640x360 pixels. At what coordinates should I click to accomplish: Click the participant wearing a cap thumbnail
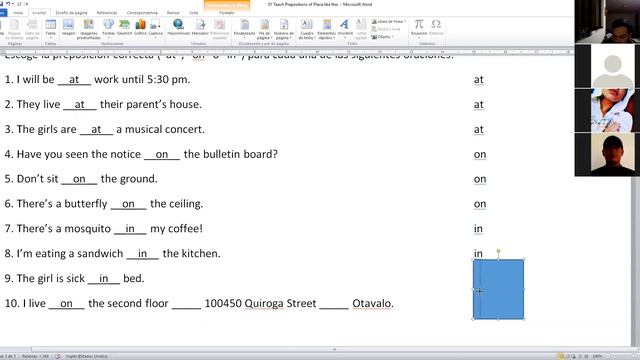pos(607,154)
